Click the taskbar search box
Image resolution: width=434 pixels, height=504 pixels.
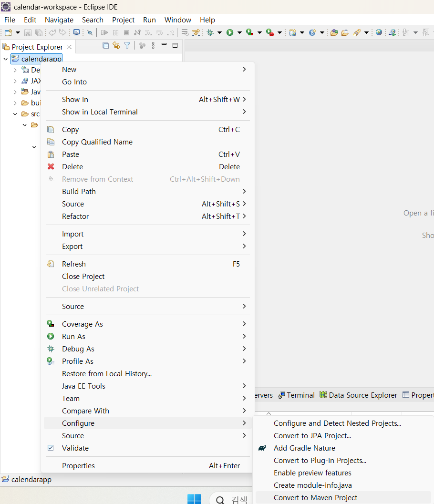(231, 499)
